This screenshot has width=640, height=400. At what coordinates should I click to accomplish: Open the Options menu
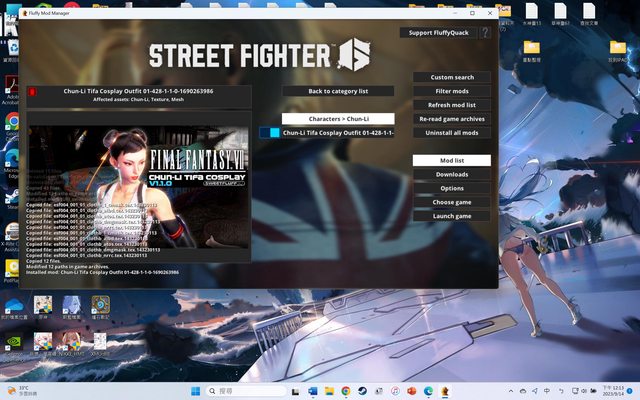pos(451,188)
